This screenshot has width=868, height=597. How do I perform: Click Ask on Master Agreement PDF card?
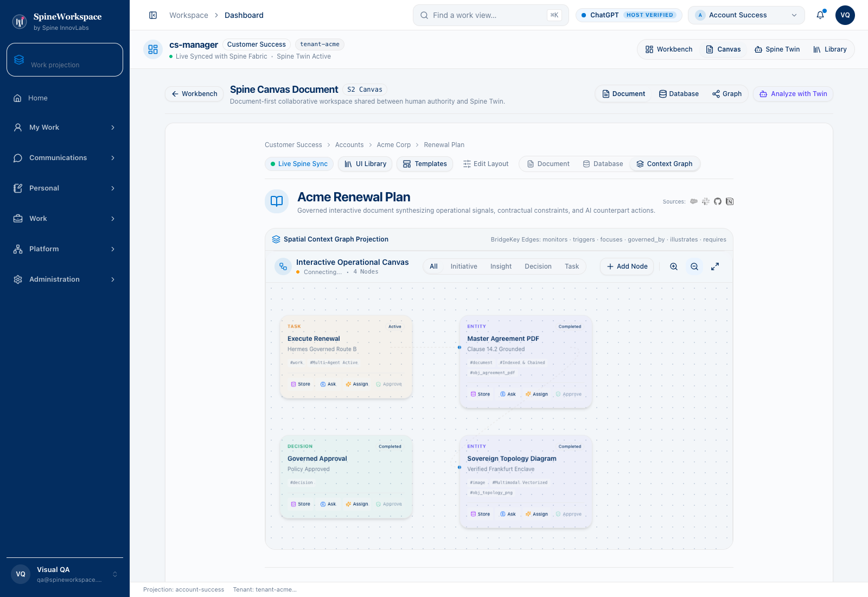pos(508,395)
